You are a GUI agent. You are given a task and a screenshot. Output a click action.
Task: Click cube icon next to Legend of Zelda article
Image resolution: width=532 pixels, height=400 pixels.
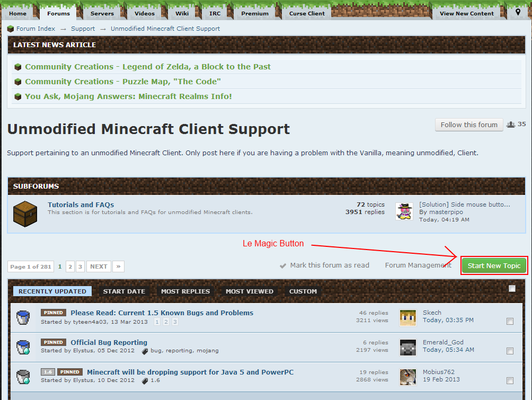click(x=18, y=67)
